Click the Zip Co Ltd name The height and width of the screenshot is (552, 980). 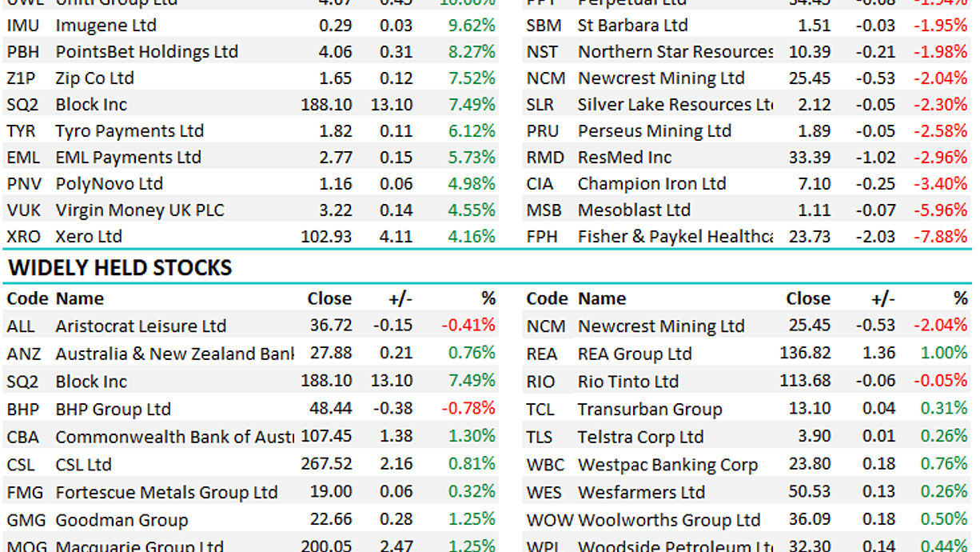94,78
